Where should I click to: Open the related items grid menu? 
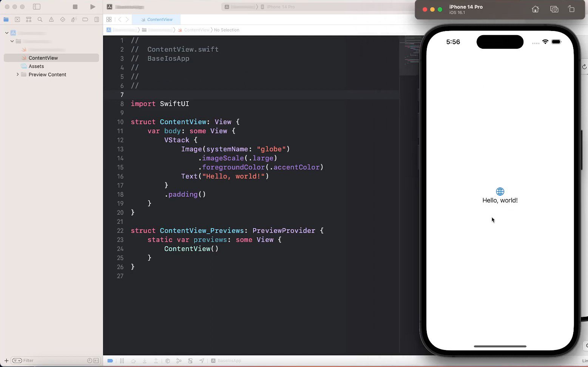click(109, 20)
